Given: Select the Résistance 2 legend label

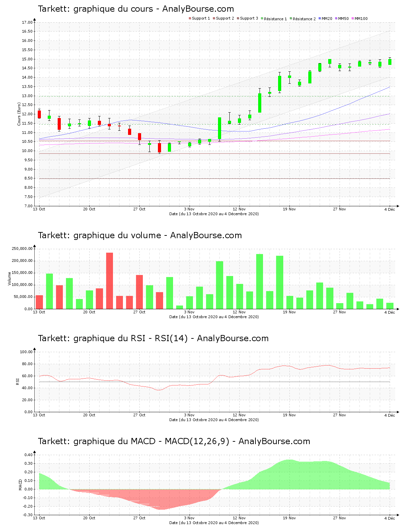Looking at the screenshot, I should 304,19.
